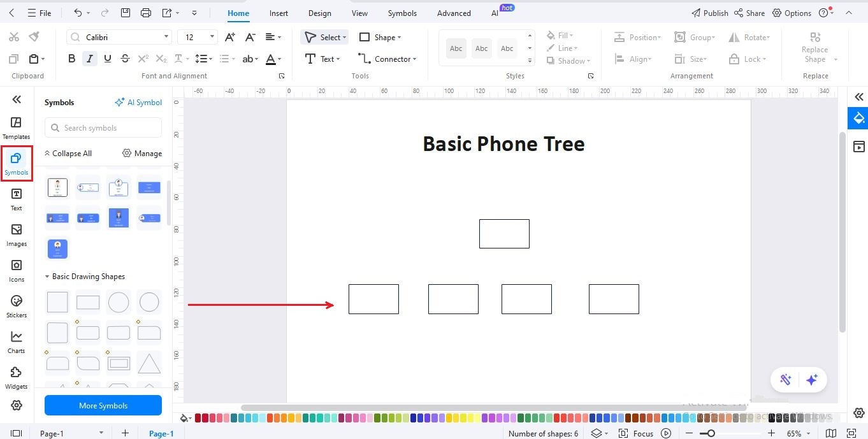Click the Print icon
This screenshot has height=439, width=868.
click(x=145, y=13)
